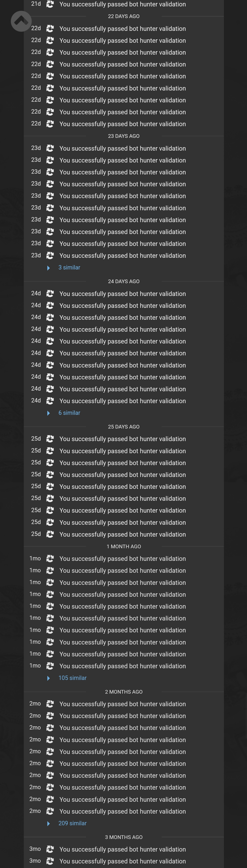The height and width of the screenshot is (868, 247).
Task: Click the bot hunter icon of first 1mo entry
Action: (50, 558)
